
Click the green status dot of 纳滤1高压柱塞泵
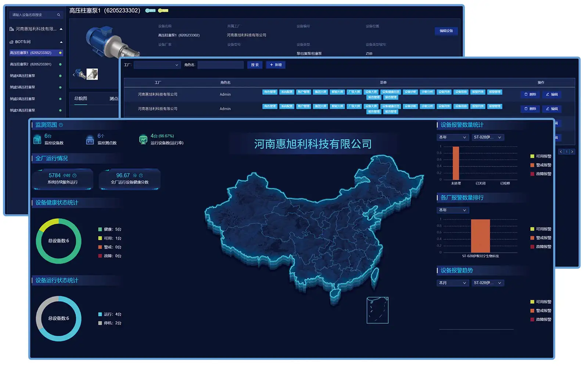pos(60,110)
